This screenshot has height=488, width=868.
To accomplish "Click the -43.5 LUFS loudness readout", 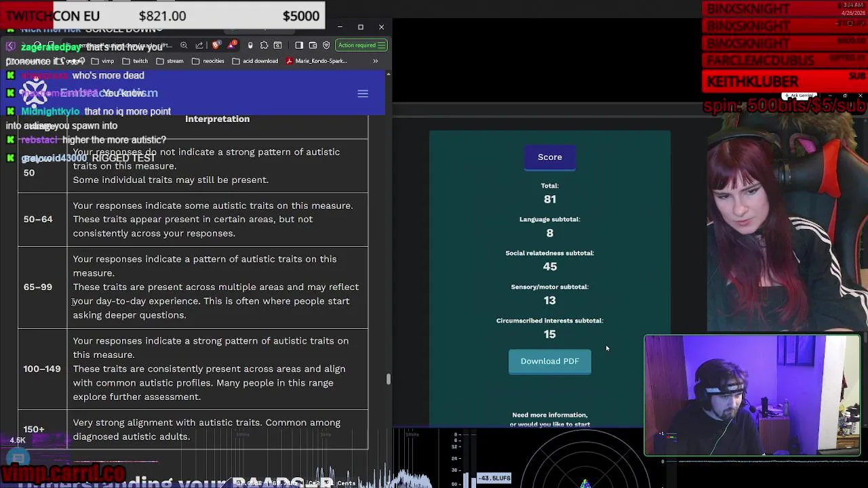I will click(x=494, y=479).
